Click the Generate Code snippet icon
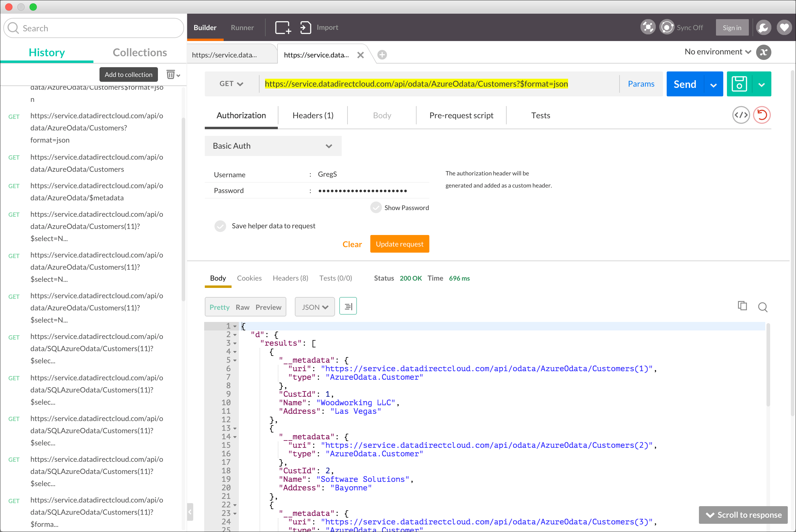The height and width of the screenshot is (532, 796). click(741, 115)
